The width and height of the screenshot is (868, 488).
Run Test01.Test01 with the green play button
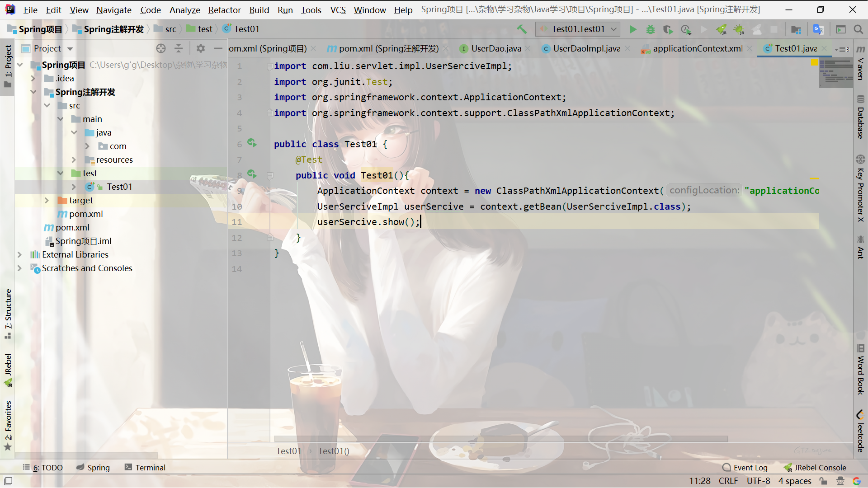tap(633, 29)
